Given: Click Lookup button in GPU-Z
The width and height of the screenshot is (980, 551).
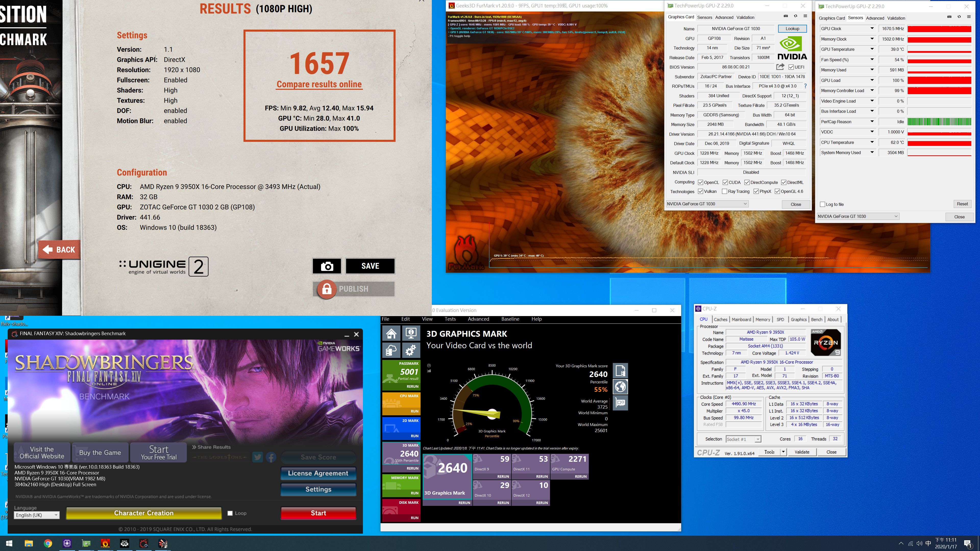Looking at the screenshot, I should click(x=792, y=29).
